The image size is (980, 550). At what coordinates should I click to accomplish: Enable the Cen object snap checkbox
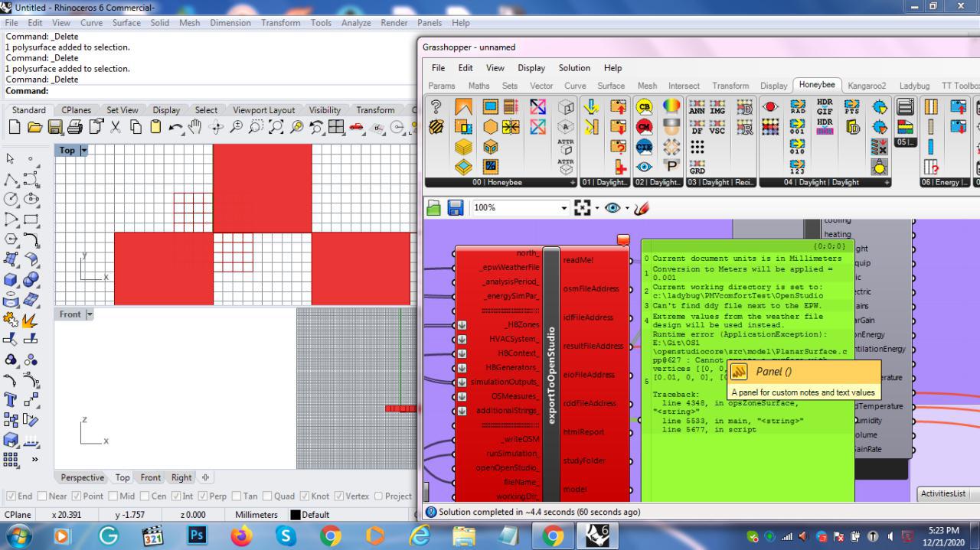145,496
